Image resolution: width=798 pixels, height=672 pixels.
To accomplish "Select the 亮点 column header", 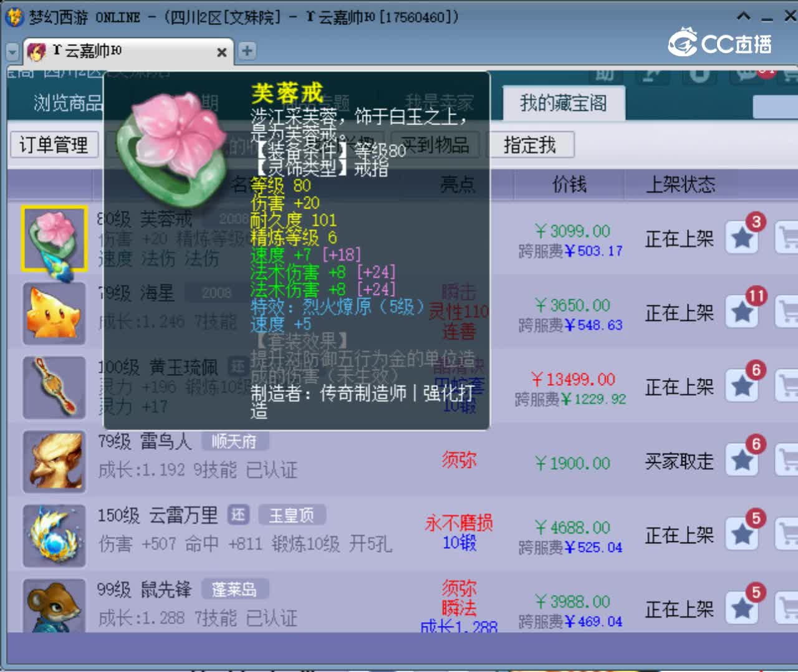I will click(458, 185).
